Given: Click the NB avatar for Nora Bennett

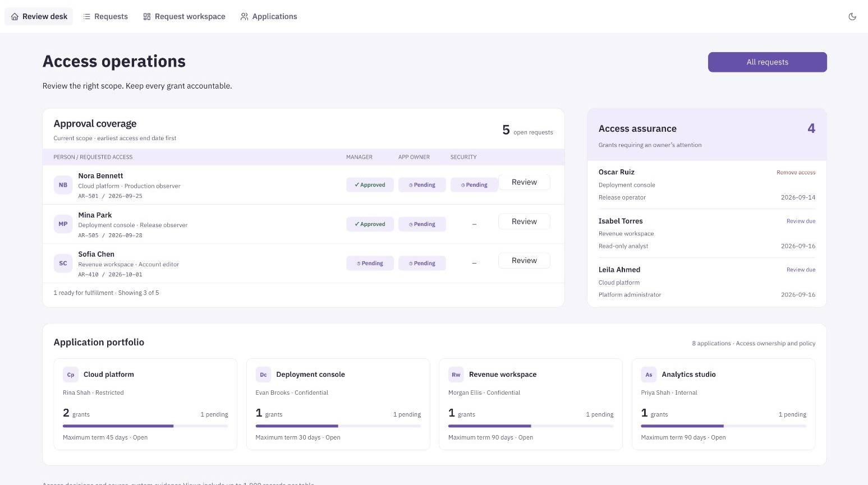Looking at the screenshot, I should click(63, 185).
